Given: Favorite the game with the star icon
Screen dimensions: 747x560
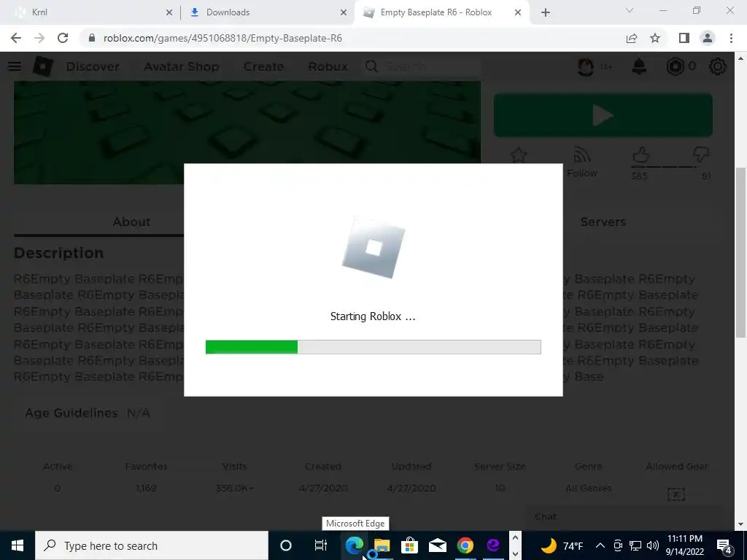Looking at the screenshot, I should [519, 155].
